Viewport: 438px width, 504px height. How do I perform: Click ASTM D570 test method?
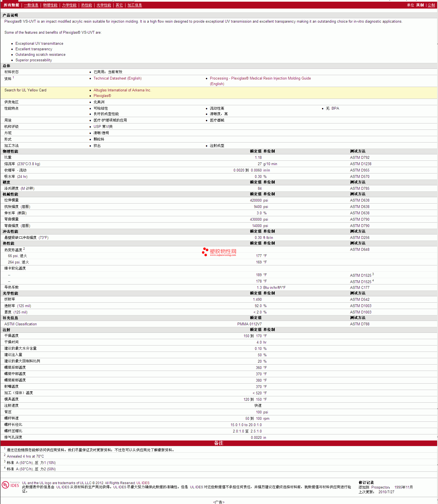pyautogui.click(x=360, y=177)
